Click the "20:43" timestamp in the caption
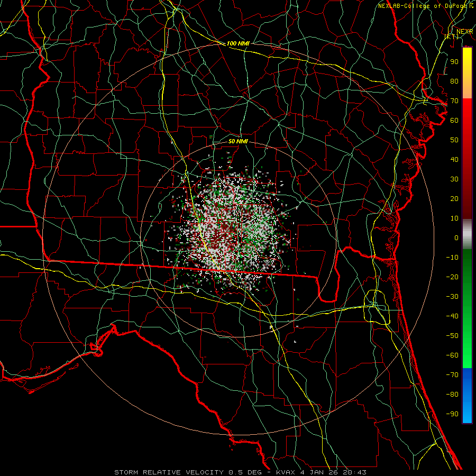476x476 pixels. pyautogui.click(x=355, y=472)
